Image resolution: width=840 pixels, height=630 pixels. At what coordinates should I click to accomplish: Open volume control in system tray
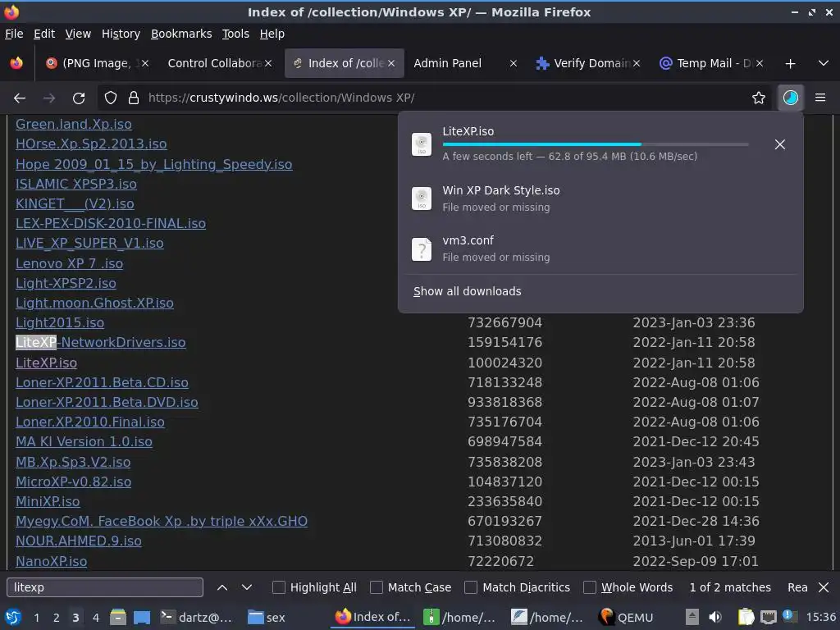[715, 618]
